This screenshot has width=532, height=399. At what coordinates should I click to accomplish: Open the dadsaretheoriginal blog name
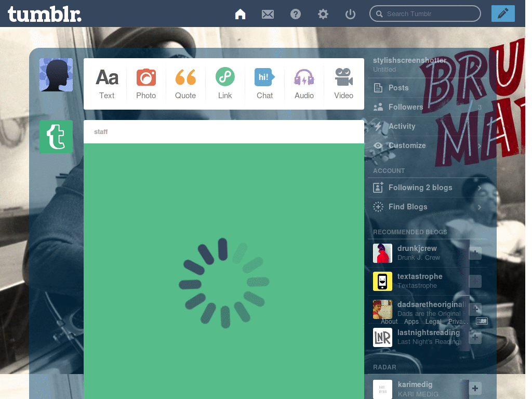[x=431, y=304]
